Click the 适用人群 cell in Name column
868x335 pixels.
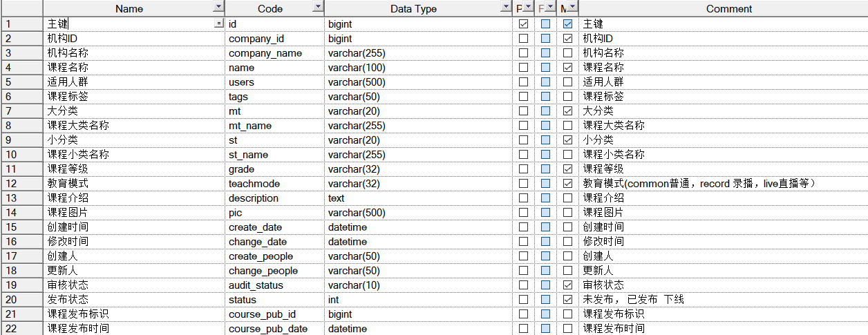point(135,82)
